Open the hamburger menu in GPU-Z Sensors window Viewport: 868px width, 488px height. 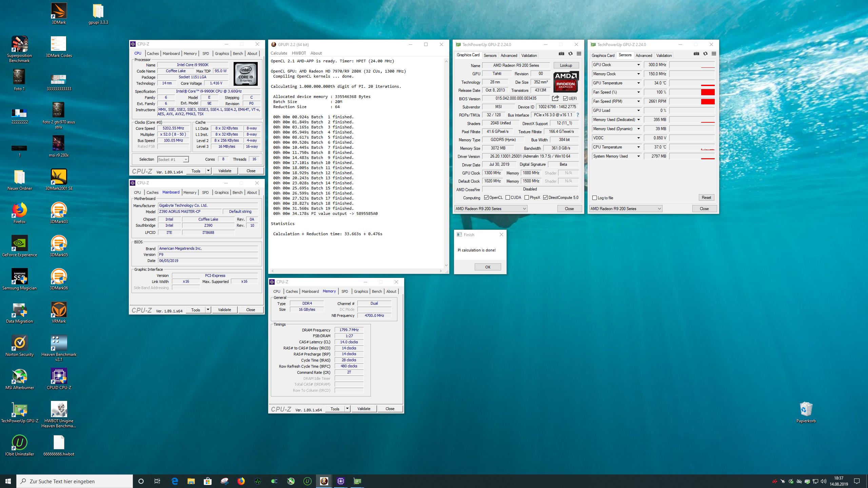pyautogui.click(x=714, y=54)
